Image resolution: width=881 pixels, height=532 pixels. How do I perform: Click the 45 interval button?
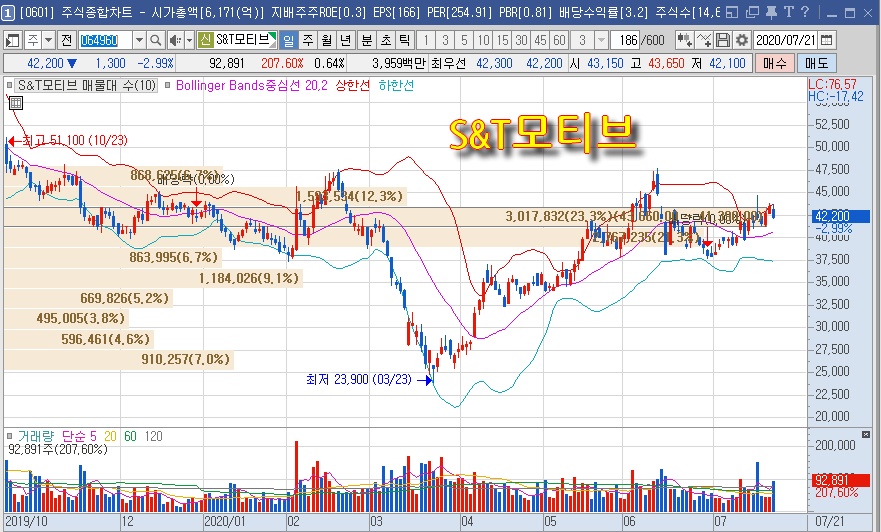(541, 40)
